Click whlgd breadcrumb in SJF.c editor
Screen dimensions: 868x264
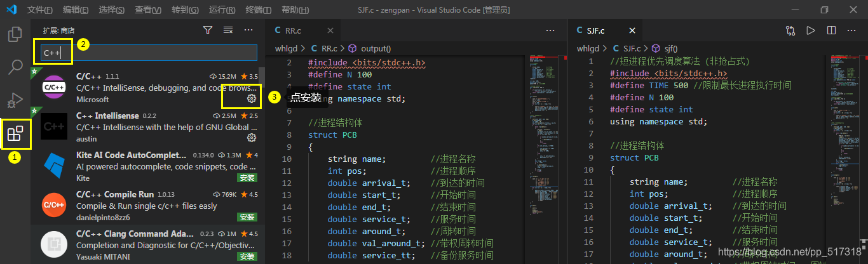(x=588, y=48)
